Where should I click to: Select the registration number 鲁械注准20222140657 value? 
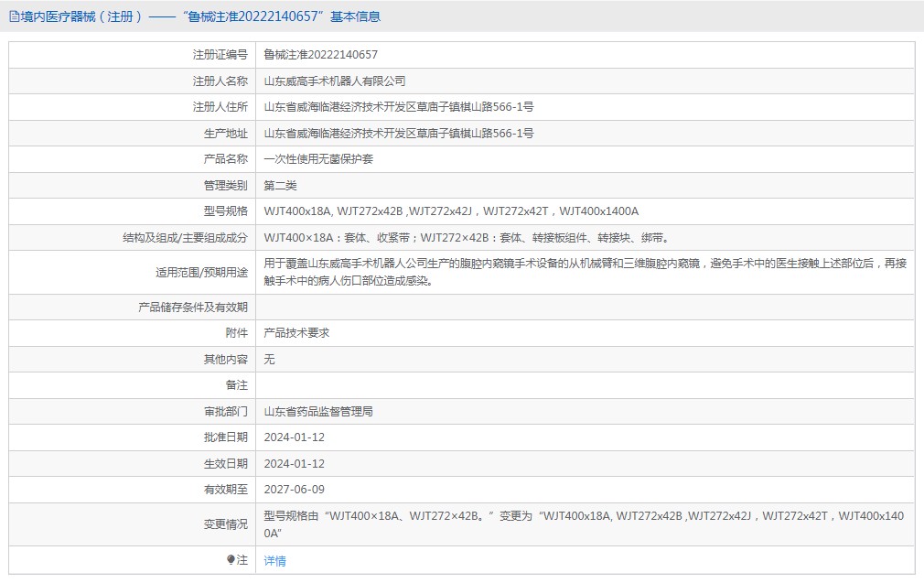tap(320, 55)
